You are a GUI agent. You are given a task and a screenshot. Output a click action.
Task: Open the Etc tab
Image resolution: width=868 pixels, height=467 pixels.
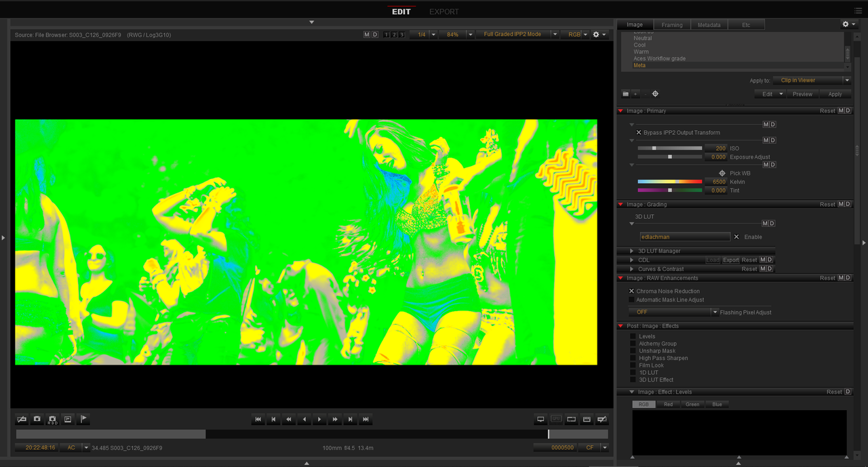tap(746, 25)
